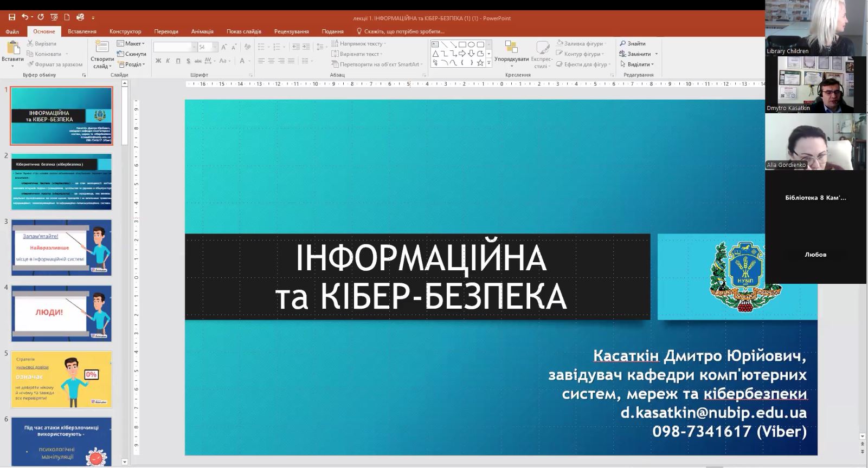The width and height of the screenshot is (868, 468).
Task: Select the oval shape in shapes gallery
Action: [471, 44]
